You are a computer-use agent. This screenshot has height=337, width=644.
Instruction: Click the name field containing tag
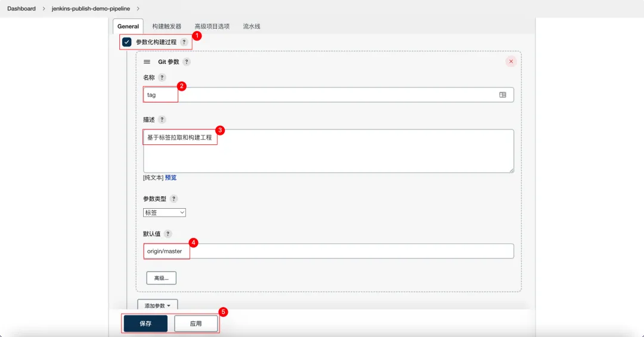328,95
